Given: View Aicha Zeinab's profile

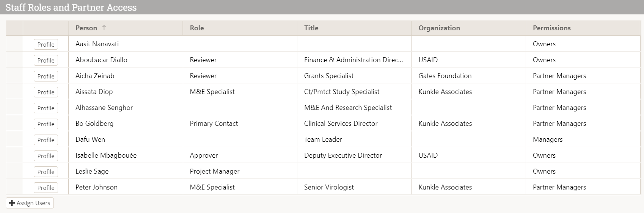Looking at the screenshot, I should [46, 76].
